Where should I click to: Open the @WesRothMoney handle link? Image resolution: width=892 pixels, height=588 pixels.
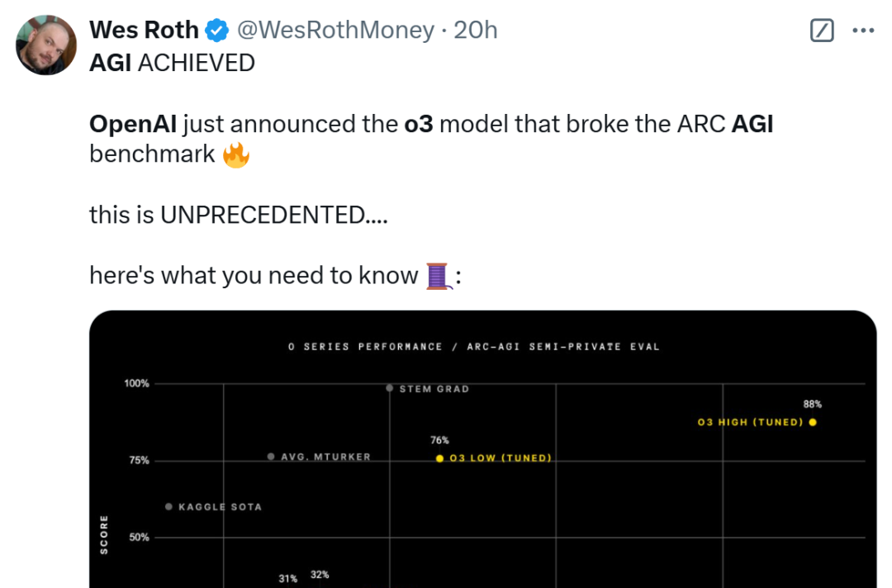[335, 30]
